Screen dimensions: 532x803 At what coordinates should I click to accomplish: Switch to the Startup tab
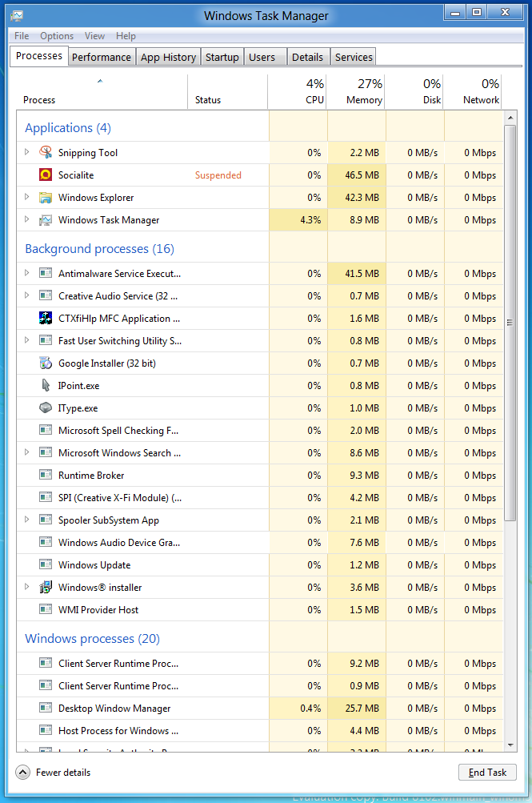click(222, 57)
